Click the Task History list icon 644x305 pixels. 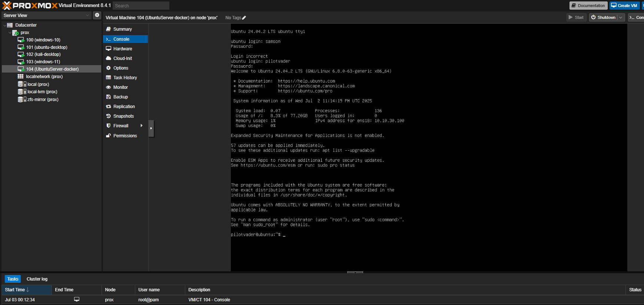[109, 77]
